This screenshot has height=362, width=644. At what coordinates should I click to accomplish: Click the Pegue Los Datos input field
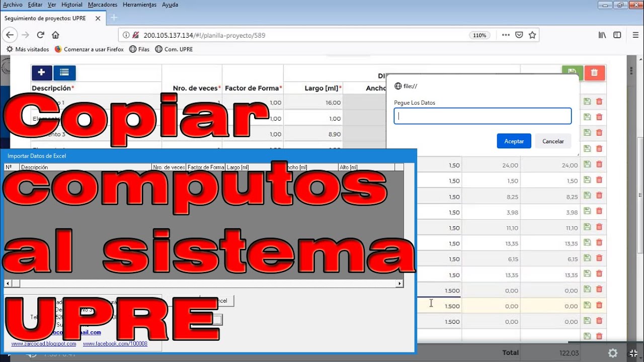click(482, 116)
